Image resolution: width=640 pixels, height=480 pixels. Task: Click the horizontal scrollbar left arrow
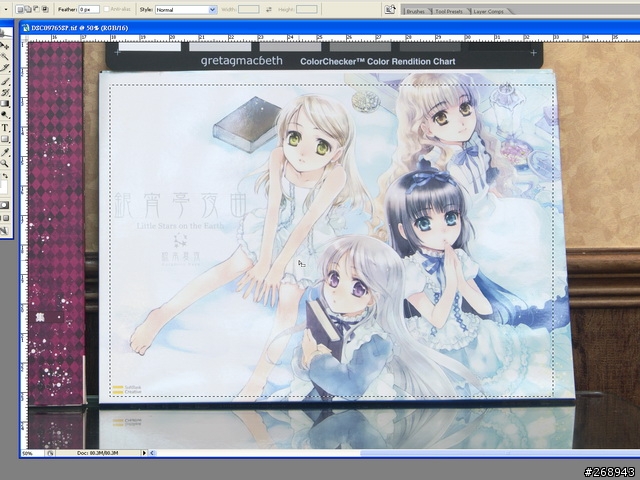click(x=152, y=453)
